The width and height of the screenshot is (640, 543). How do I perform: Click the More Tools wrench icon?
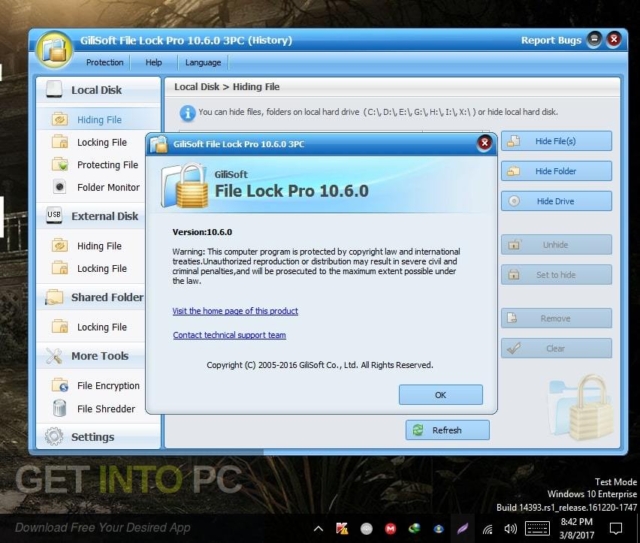click(54, 356)
